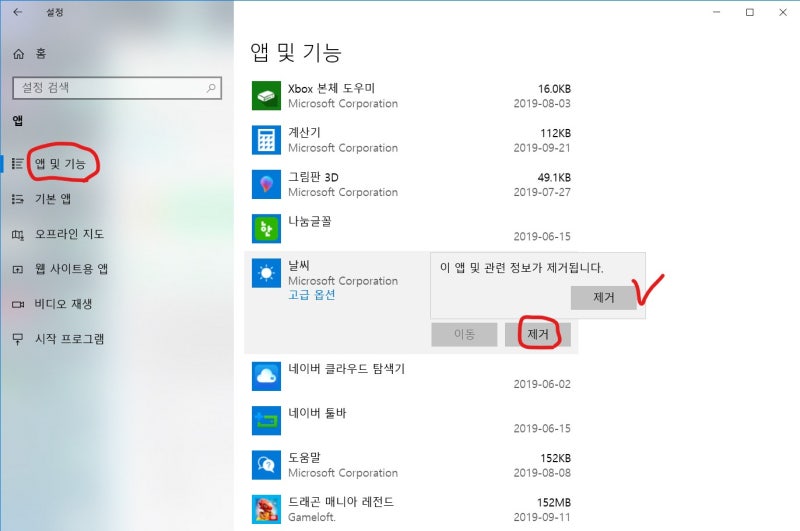Click the 2019-09-21 install date
This screenshot has height=531, width=800.
pyautogui.click(x=542, y=148)
